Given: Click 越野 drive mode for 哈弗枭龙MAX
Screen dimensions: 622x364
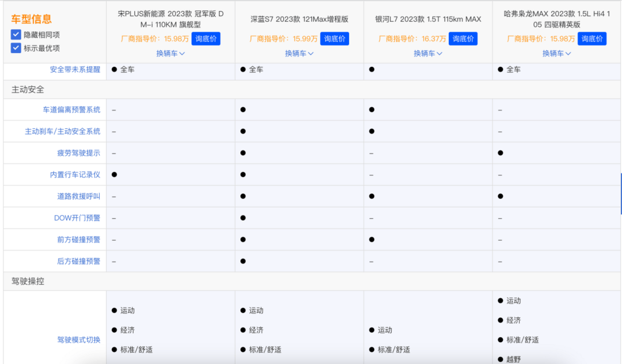Looking at the screenshot, I should point(509,359).
